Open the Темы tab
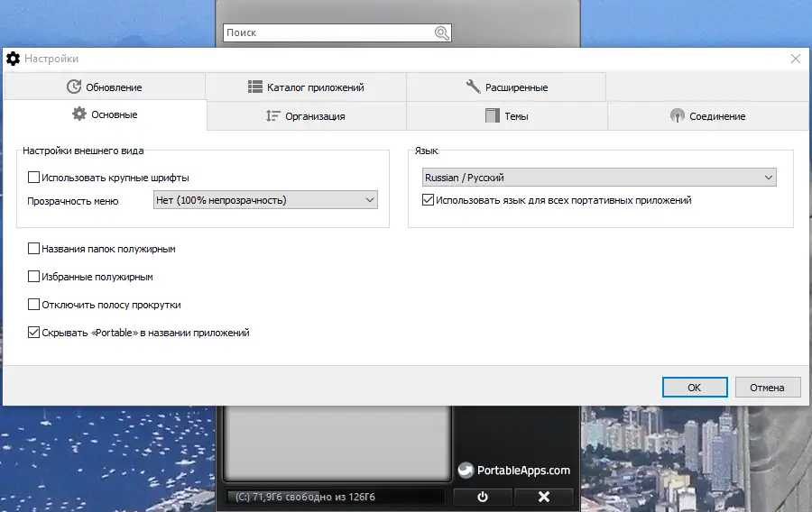 click(506, 116)
